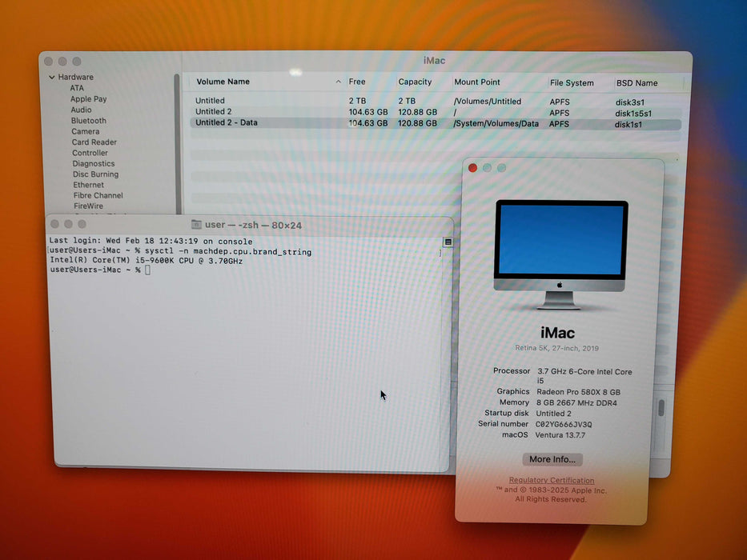Close the About This Mac window
747x560 pixels.
[472, 168]
